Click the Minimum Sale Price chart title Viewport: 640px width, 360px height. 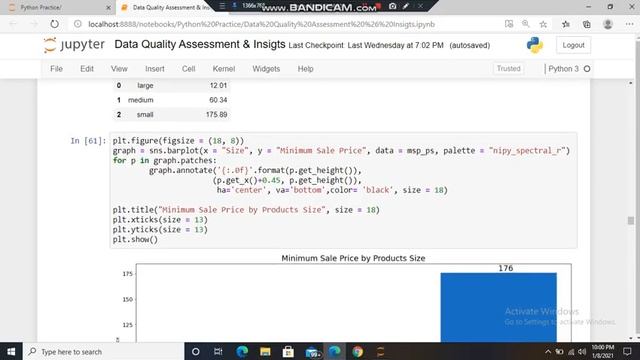point(353,258)
